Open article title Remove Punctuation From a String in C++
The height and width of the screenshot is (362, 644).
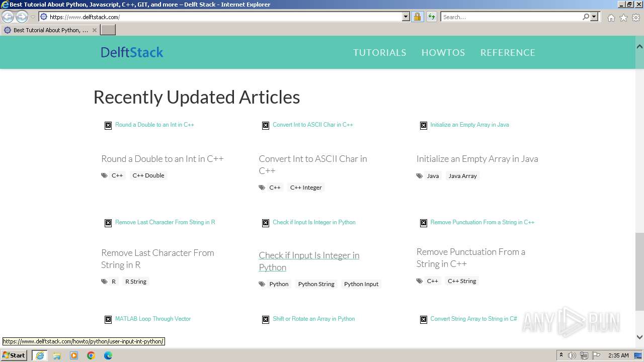(x=470, y=257)
